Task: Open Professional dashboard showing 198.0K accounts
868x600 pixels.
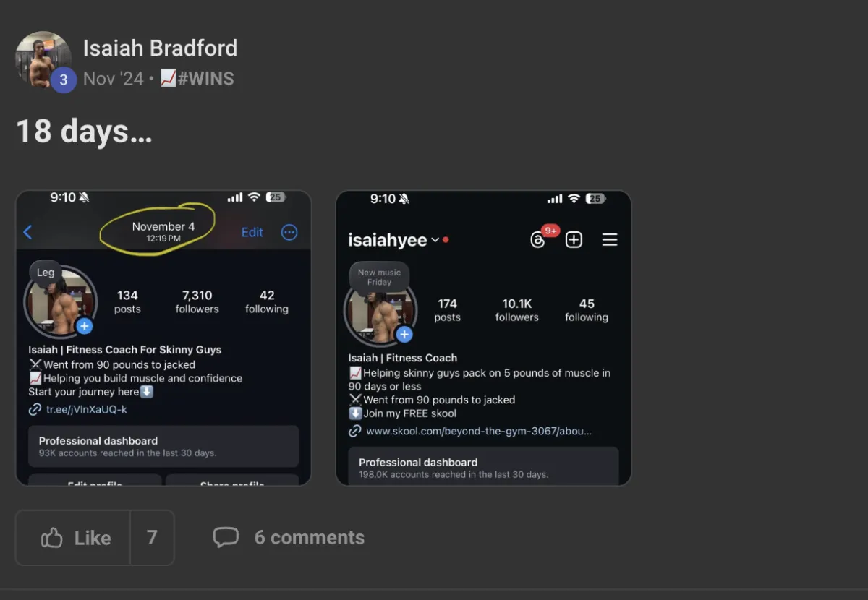Action: 483,466
